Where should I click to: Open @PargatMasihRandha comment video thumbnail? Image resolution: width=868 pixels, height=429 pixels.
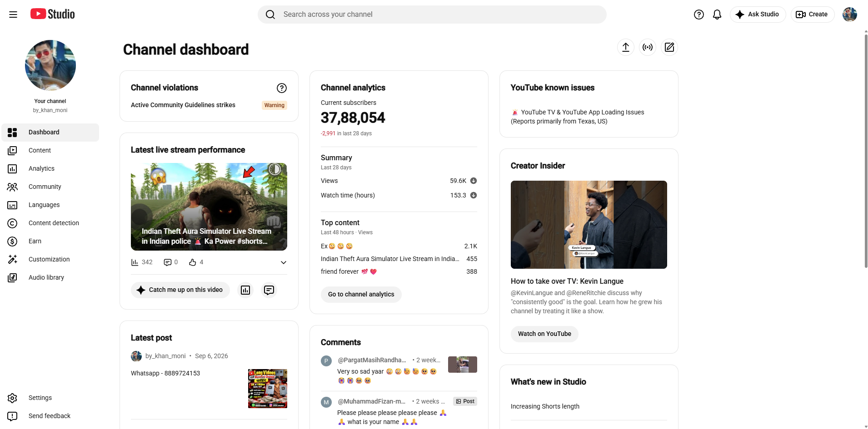[463, 365]
